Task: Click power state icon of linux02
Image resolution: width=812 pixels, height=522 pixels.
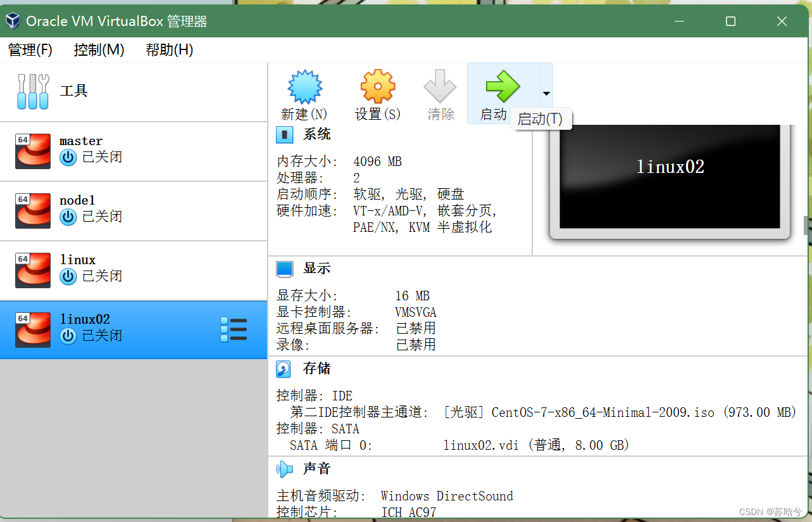Action: (x=68, y=336)
